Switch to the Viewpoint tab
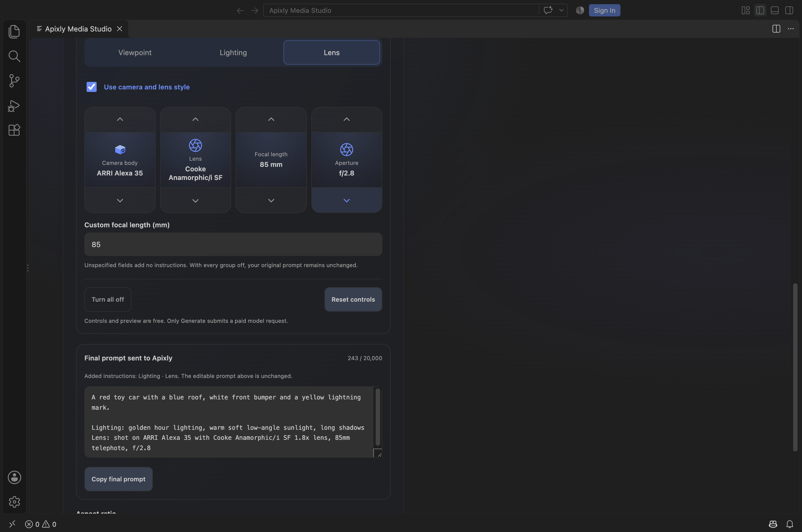802x532 pixels. click(x=135, y=53)
